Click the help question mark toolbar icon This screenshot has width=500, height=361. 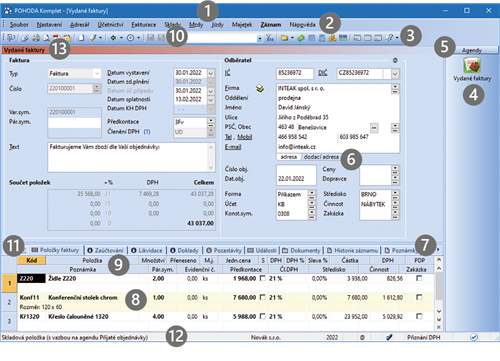click(389, 38)
